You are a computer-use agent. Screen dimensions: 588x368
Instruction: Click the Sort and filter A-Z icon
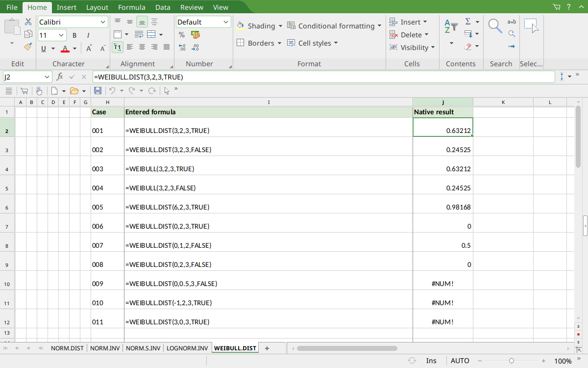pyautogui.click(x=451, y=26)
